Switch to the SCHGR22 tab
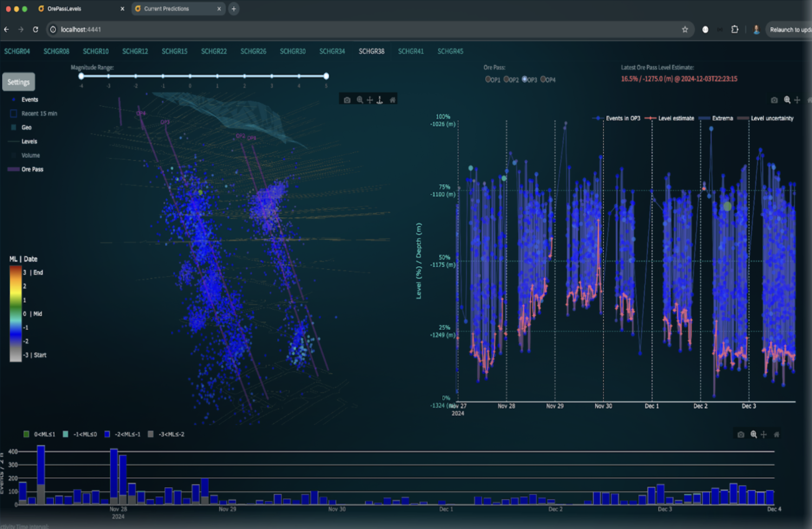This screenshot has width=812, height=529. point(214,51)
